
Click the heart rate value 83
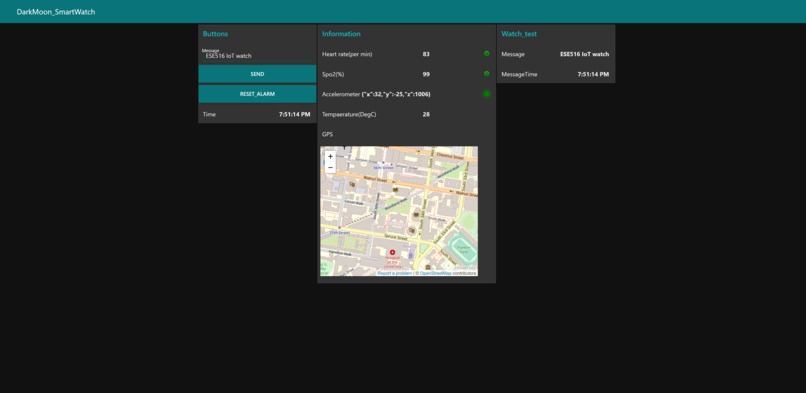coord(426,54)
